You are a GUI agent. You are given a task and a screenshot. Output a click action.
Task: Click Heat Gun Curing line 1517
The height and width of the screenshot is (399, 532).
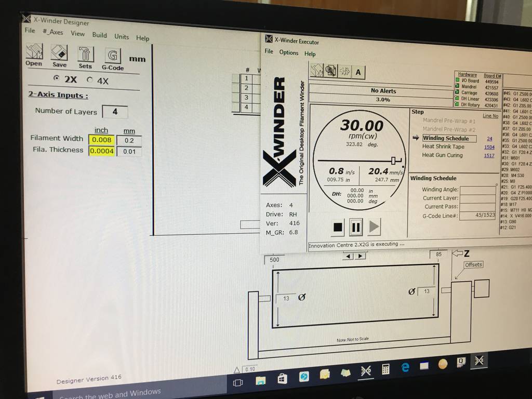click(489, 156)
